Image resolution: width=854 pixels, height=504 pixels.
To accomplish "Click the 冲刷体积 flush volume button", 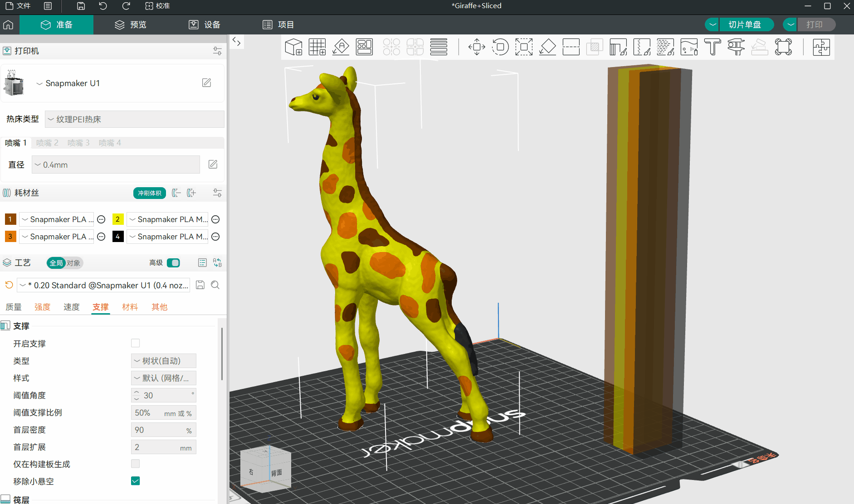I will pyautogui.click(x=149, y=193).
